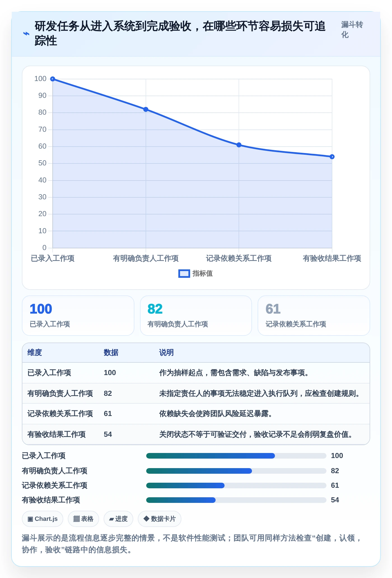
Task: Open the 82 有明确负责人工作项 data card
Action: click(196, 316)
